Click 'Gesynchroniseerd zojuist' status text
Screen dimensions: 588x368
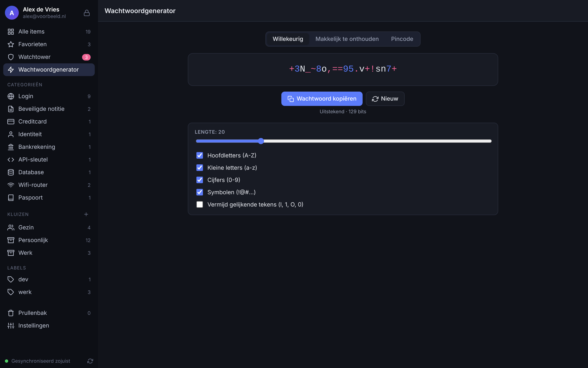pos(41,361)
